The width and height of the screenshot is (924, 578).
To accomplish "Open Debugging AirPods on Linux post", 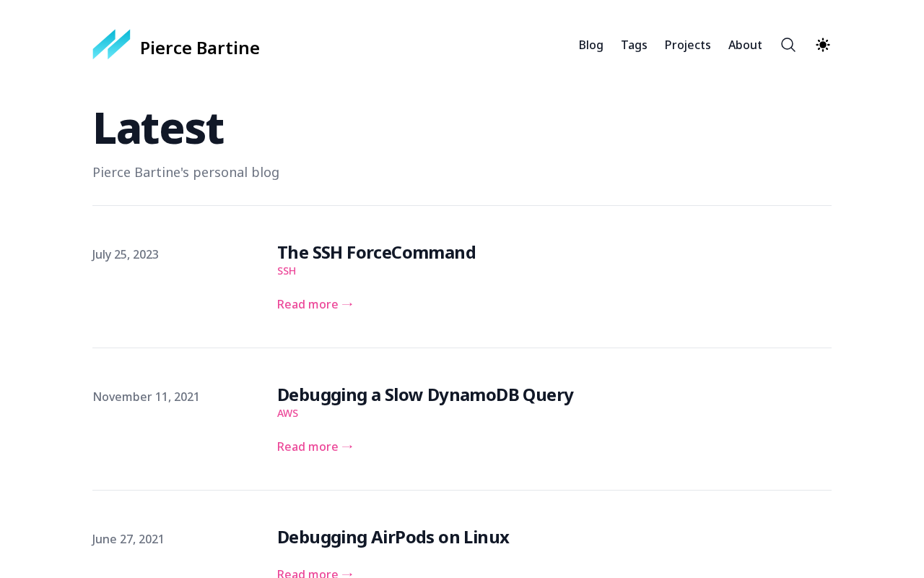I will click(393, 537).
